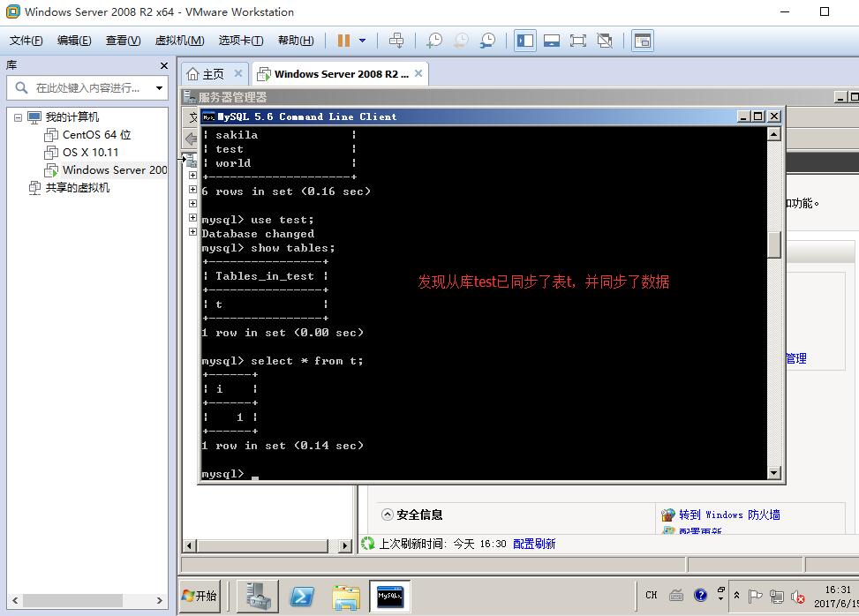Click the send Ctrl+Alt+Del toolbar icon
The image size is (859, 616).
point(396,41)
